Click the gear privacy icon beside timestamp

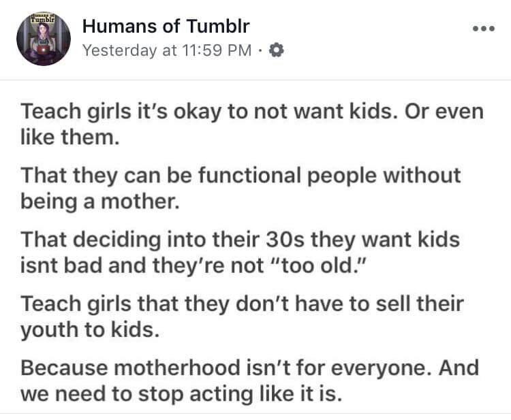click(277, 50)
